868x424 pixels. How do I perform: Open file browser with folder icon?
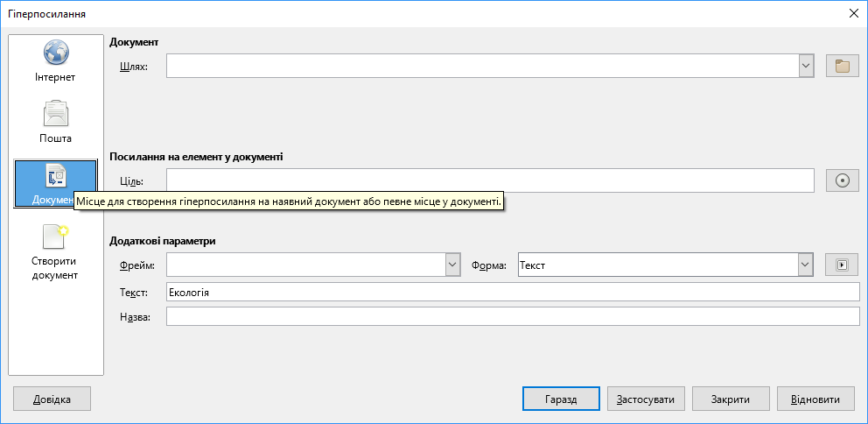click(842, 66)
